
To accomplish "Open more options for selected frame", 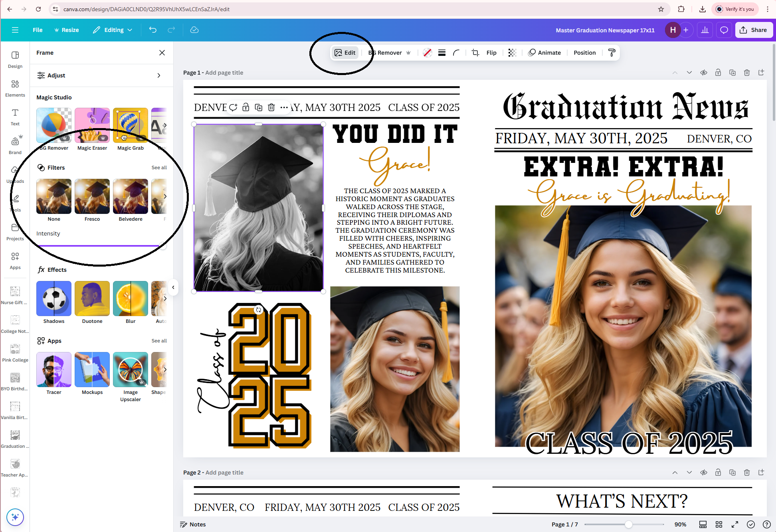I will pyautogui.click(x=284, y=107).
